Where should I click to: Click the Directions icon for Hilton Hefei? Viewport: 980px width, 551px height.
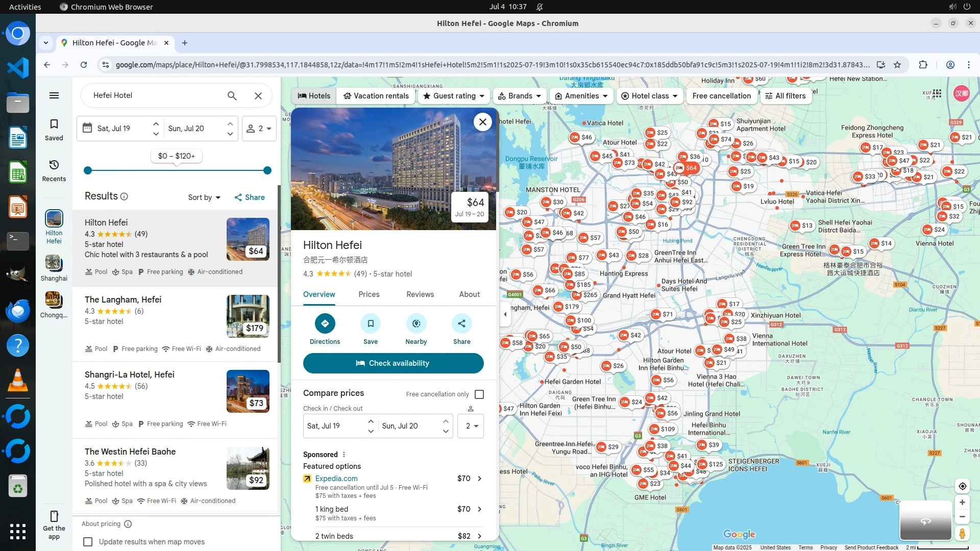point(325,323)
